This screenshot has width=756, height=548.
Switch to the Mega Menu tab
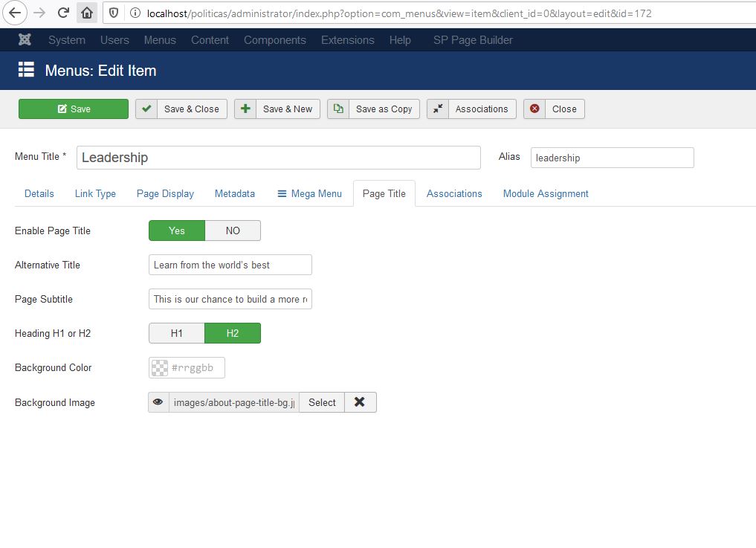(309, 193)
